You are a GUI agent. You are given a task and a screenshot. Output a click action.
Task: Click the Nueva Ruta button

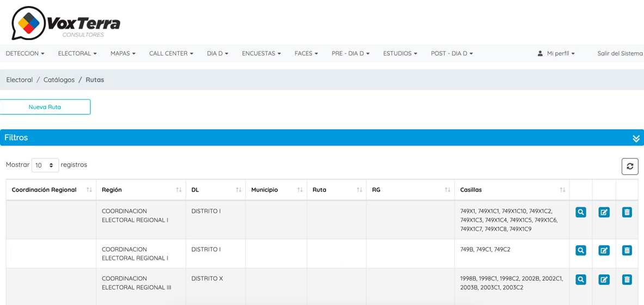click(x=45, y=107)
